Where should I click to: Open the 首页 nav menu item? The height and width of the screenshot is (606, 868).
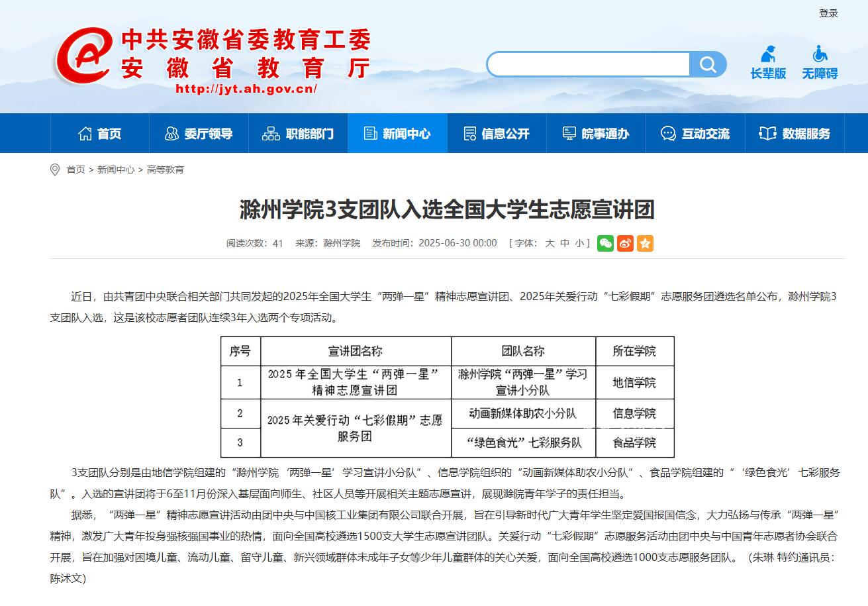click(100, 133)
